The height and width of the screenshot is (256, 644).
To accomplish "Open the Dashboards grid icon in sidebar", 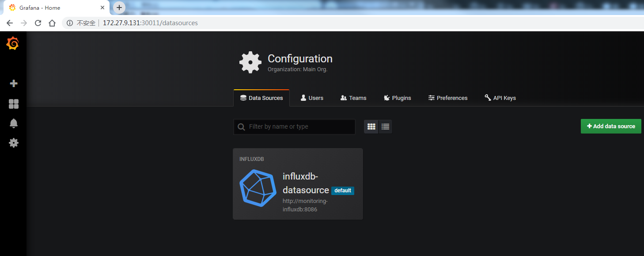I will pos(14,104).
